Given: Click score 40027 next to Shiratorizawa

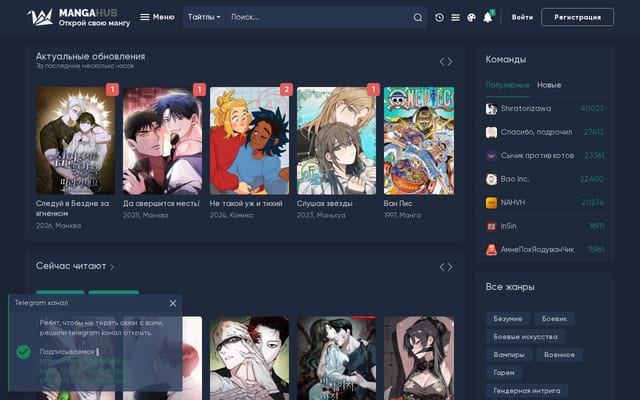Looking at the screenshot, I should click(x=592, y=109).
